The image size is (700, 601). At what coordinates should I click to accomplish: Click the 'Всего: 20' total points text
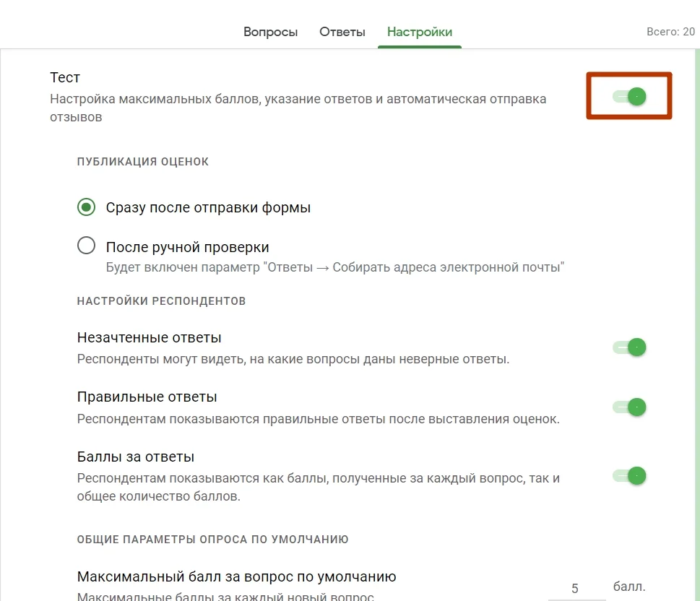coord(670,32)
